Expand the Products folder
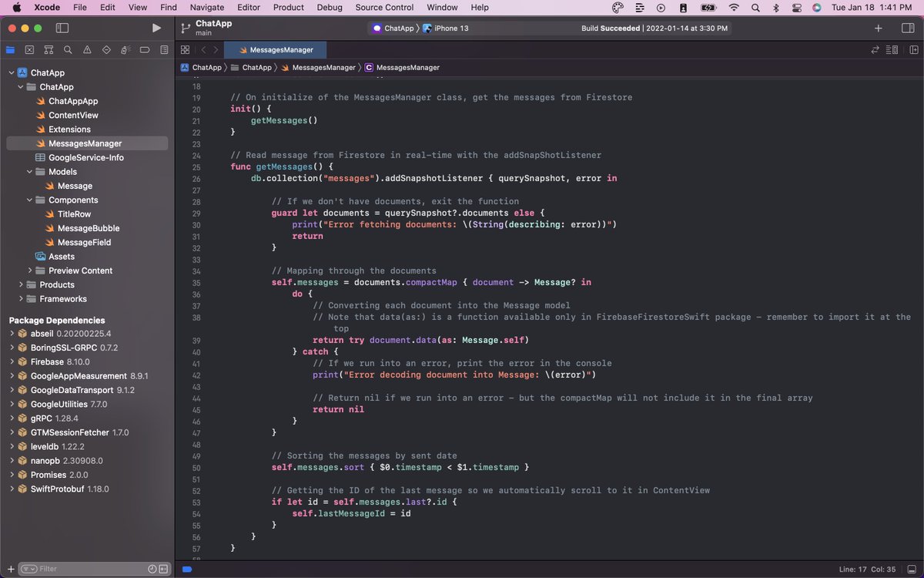This screenshot has height=578, width=924. [x=21, y=285]
